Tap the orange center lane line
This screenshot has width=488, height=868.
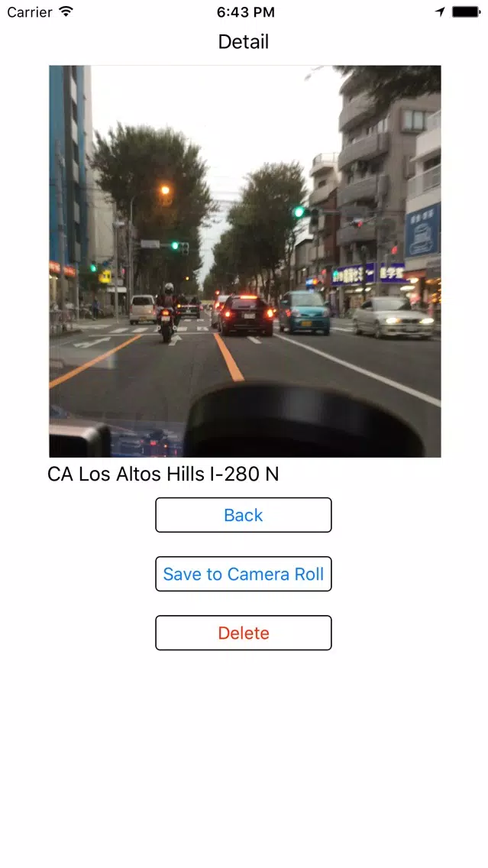coord(228,357)
